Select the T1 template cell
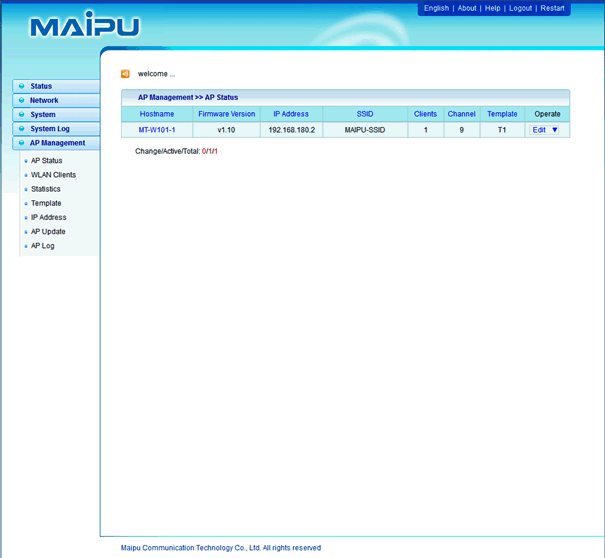The height and width of the screenshot is (558, 605). pos(502,130)
